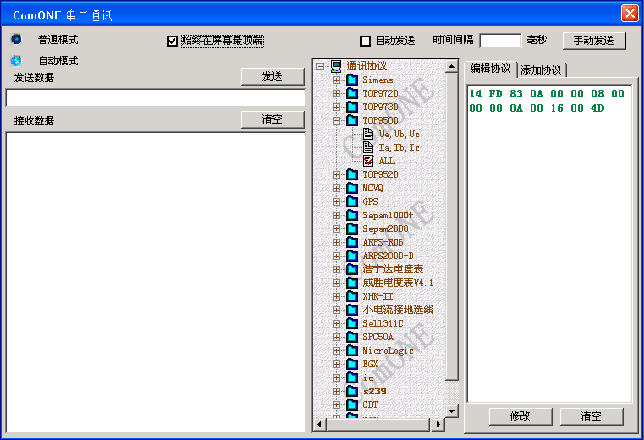
Task: Switch to the 编辑协议 tab
Action: coord(490,68)
